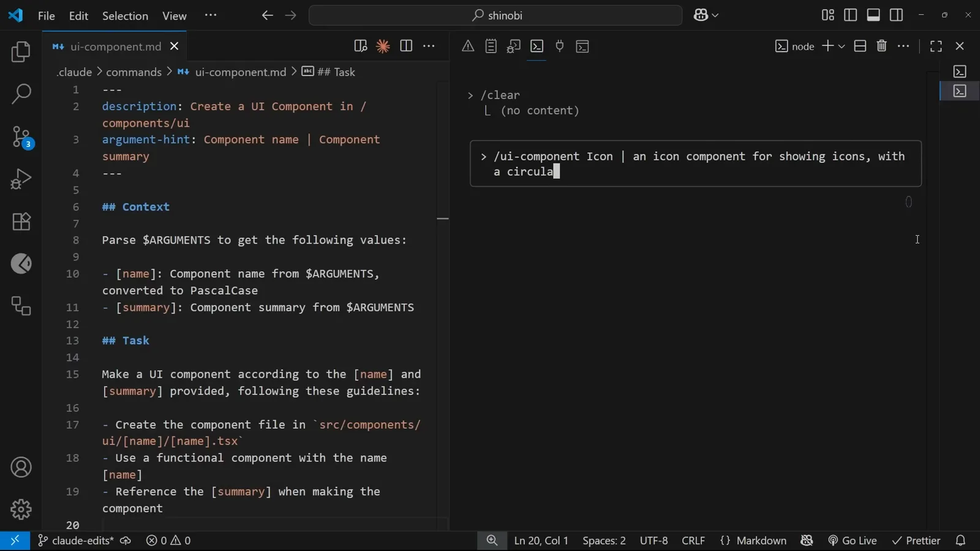Screen dimensions: 980x551
Task: Close the ui-component.md tab
Action: click(x=174, y=47)
